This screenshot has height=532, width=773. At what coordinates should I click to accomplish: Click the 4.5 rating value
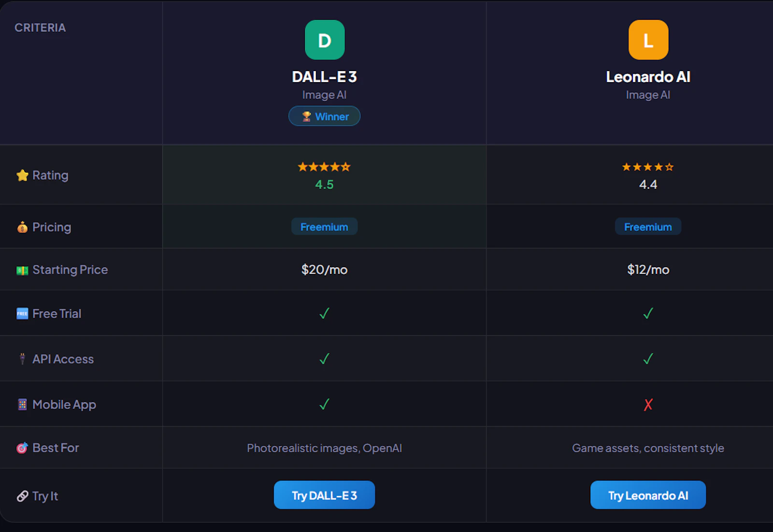(324, 185)
